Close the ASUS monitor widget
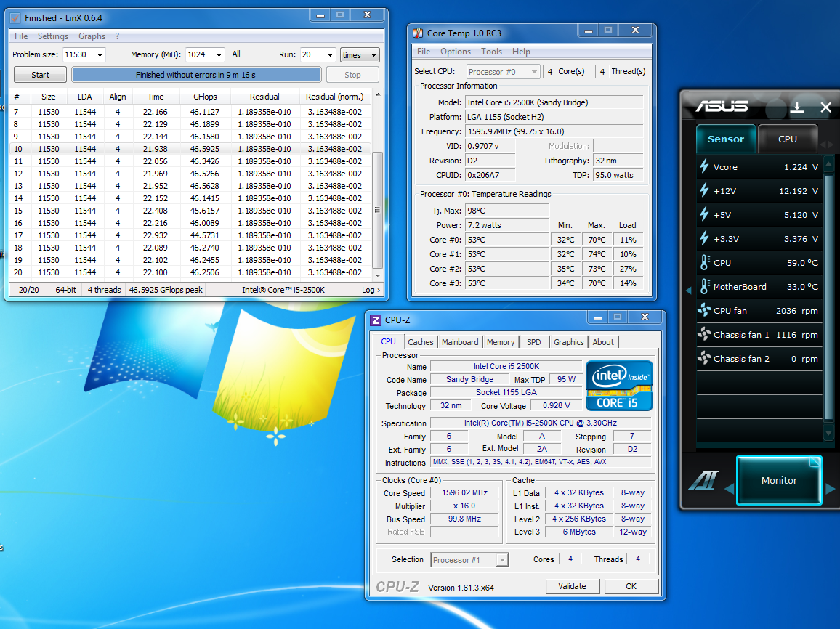 pyautogui.click(x=825, y=107)
